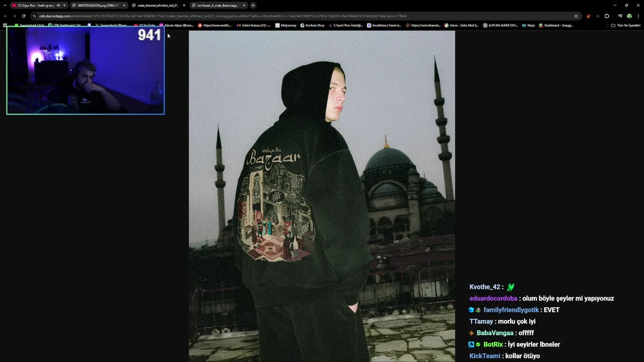Open the Gelen Kutusu Gmail bookmark
644x362 pixels.
[x=254, y=25]
